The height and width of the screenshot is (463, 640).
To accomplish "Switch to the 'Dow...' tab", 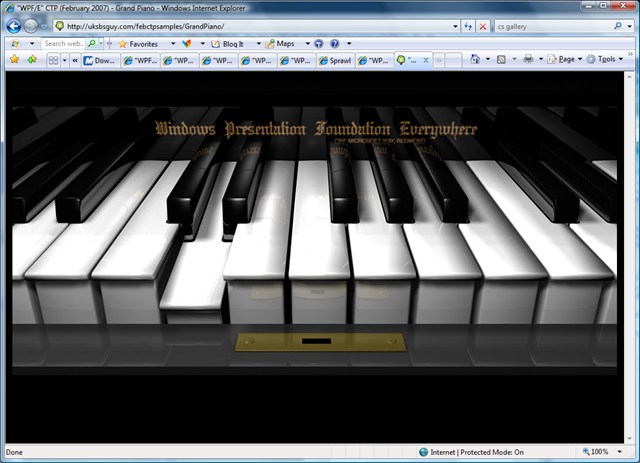I will coord(100,60).
